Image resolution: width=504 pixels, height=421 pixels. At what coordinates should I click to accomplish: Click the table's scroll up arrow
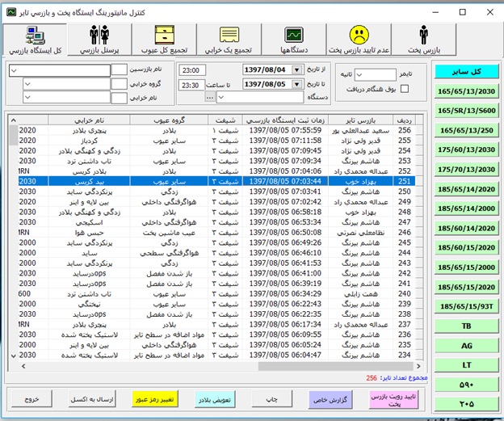(x=14, y=120)
